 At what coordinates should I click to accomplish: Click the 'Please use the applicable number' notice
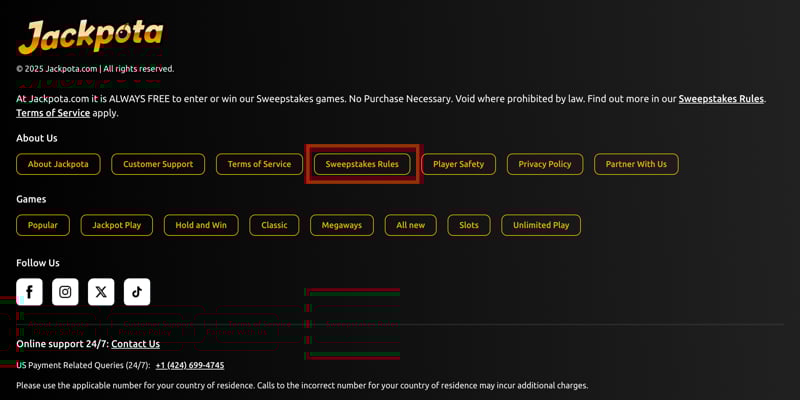(302, 386)
